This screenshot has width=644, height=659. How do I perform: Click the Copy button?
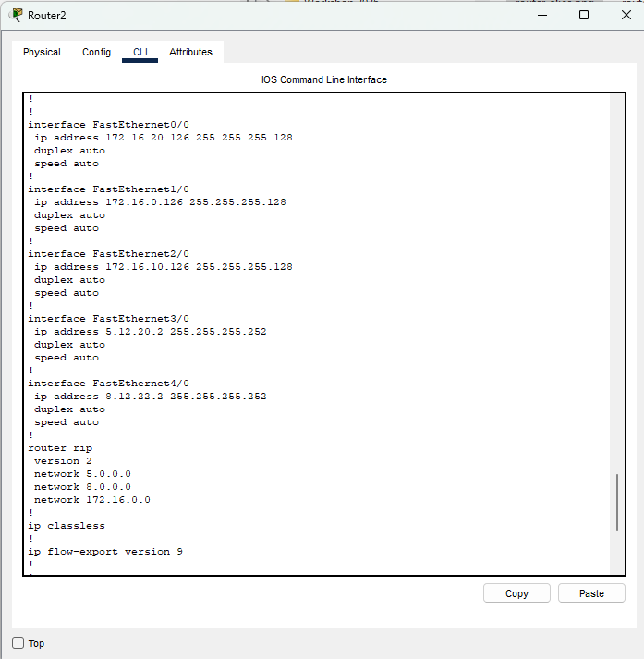516,593
